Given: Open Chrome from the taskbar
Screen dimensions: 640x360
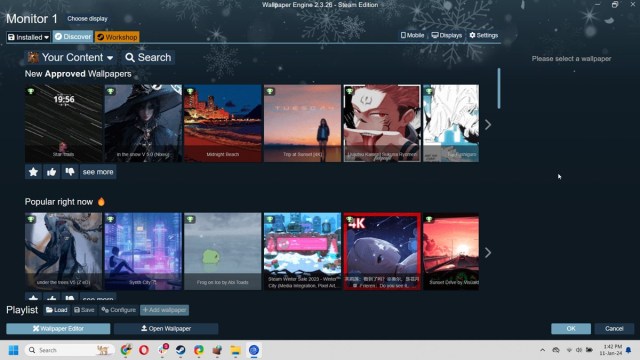Looking at the screenshot, I should (x=126, y=350).
